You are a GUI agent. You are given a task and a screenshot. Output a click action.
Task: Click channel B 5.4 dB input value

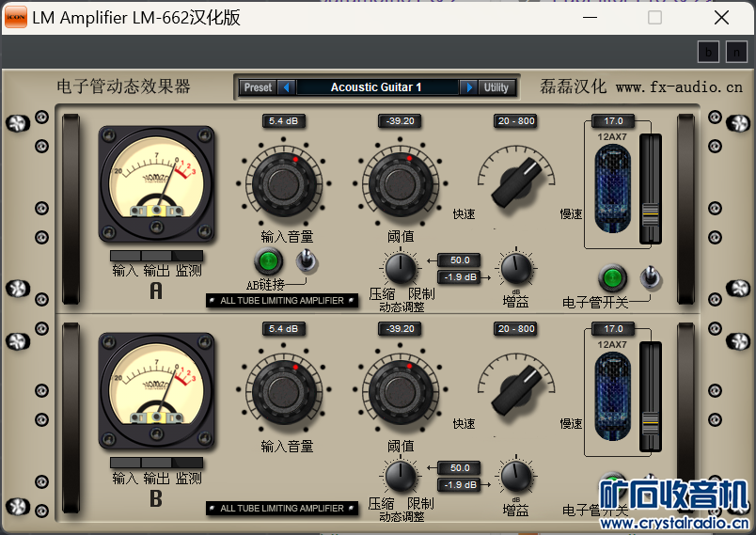(284, 329)
